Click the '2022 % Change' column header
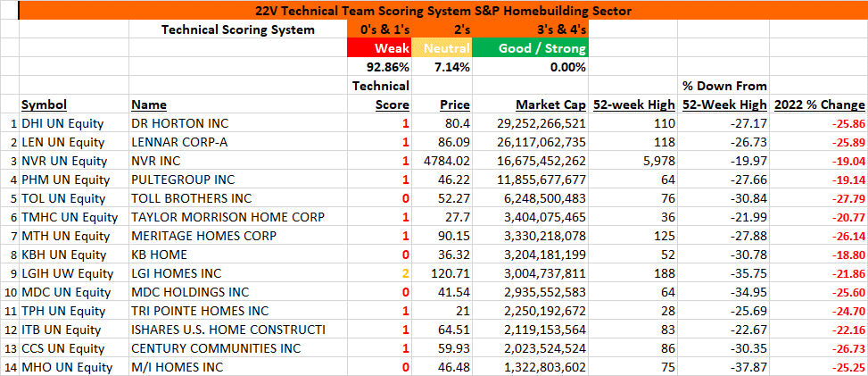This screenshot has width=868, height=376. [819, 104]
